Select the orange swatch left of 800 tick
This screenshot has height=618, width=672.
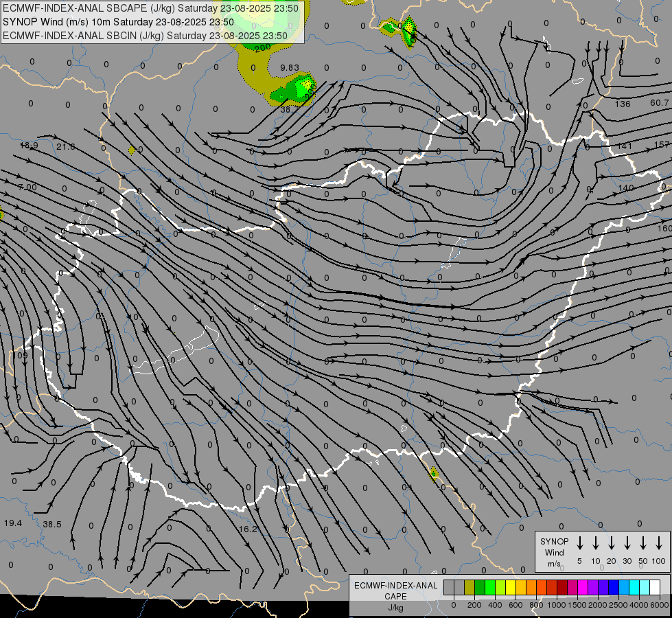click(531, 588)
